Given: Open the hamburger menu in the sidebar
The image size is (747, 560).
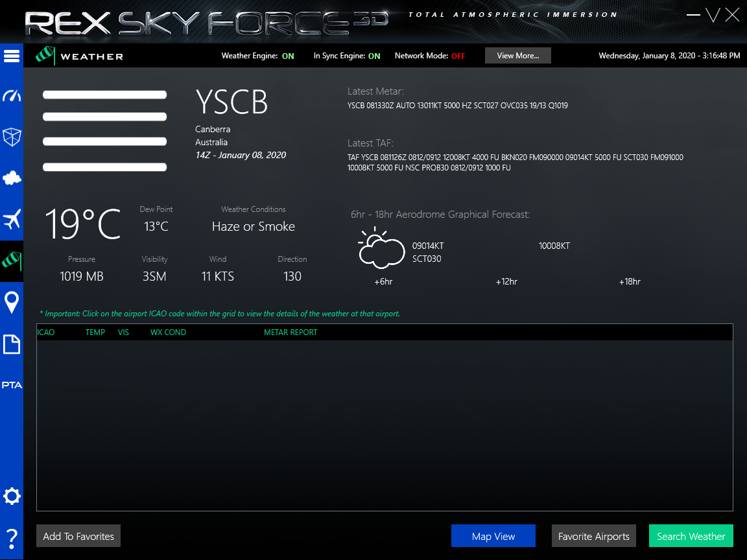Looking at the screenshot, I should (x=12, y=56).
